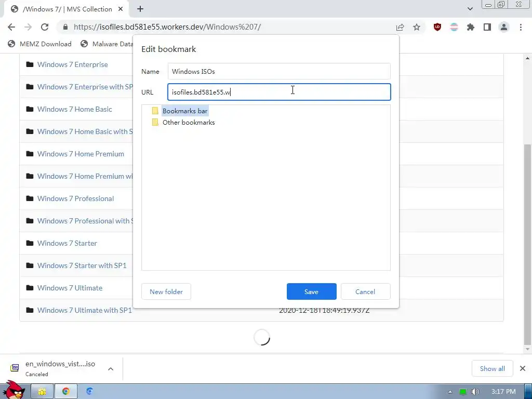This screenshot has width=532, height=399.
Task: Go back with the browser back arrow
Action: pos(11,27)
